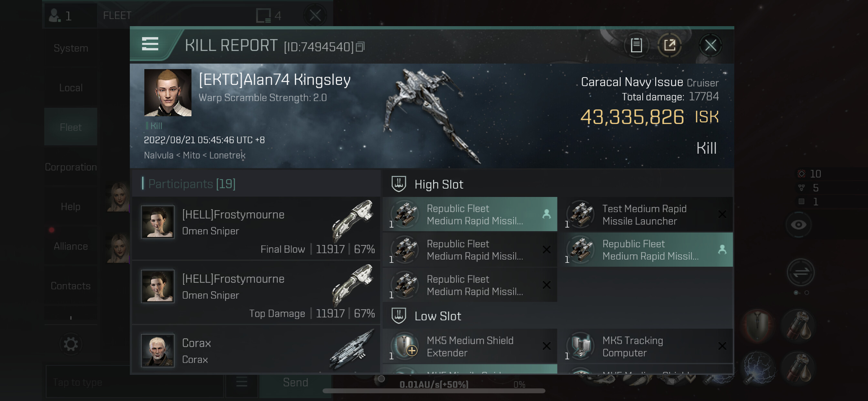Open Alan74 Kingsley character portrait
Image resolution: width=868 pixels, height=401 pixels.
(x=168, y=93)
